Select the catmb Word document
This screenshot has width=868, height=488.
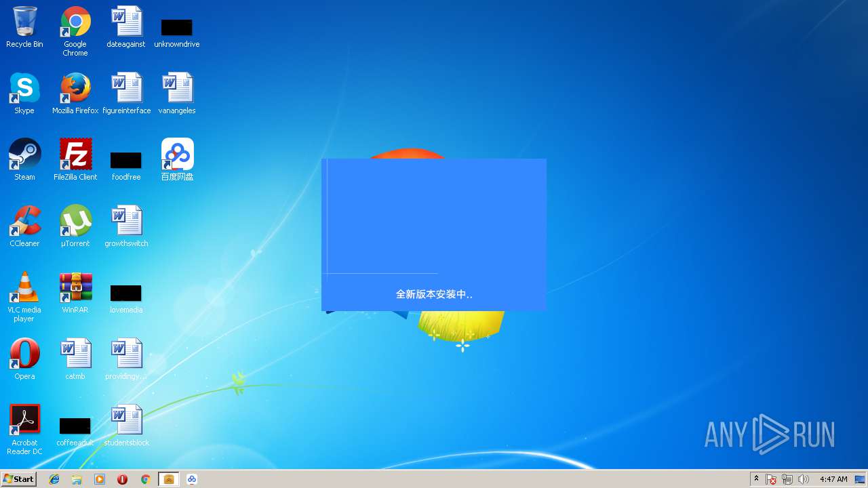[75, 359]
